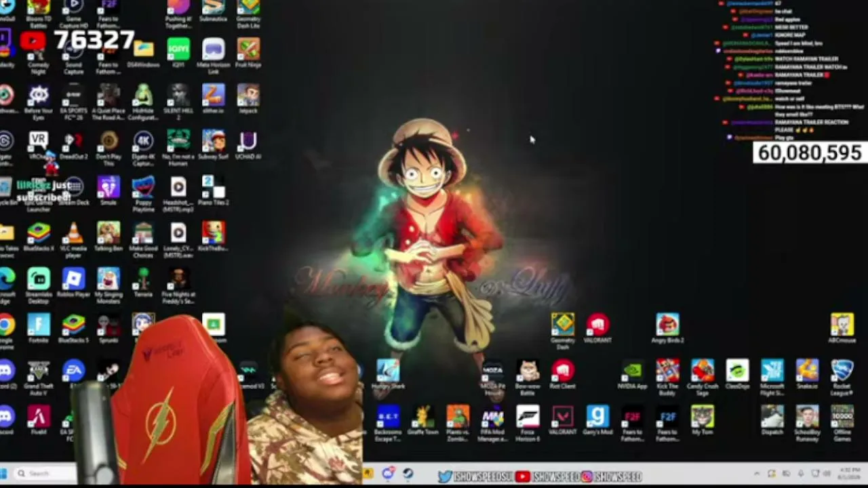Open the Fortnite shortcut
The height and width of the screenshot is (488, 868).
click(39, 325)
